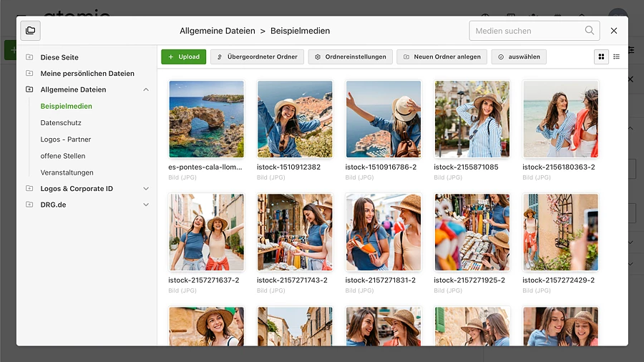Click Neuen Ordner anlegen
Screen dimensions: 644x362
pyautogui.click(x=442, y=57)
